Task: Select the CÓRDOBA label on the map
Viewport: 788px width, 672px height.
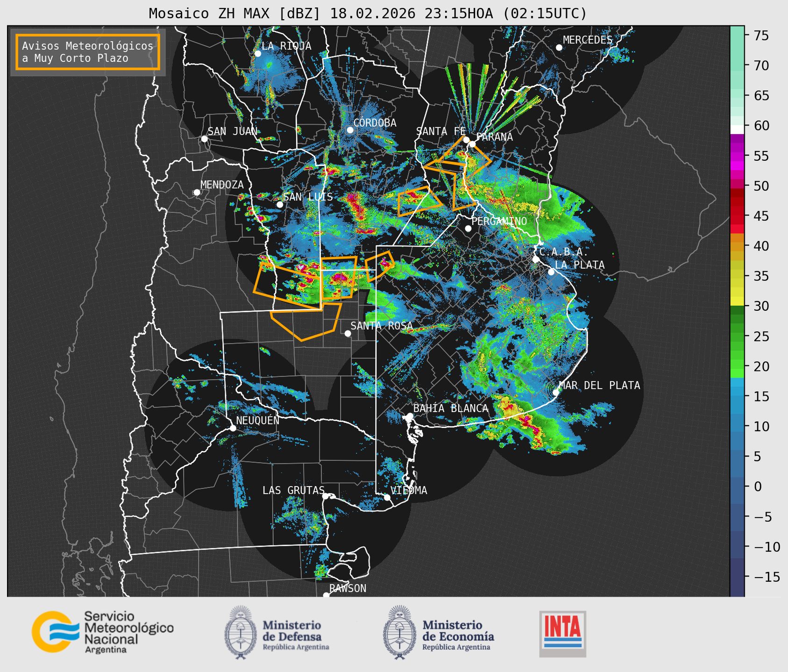Action: pos(375,123)
